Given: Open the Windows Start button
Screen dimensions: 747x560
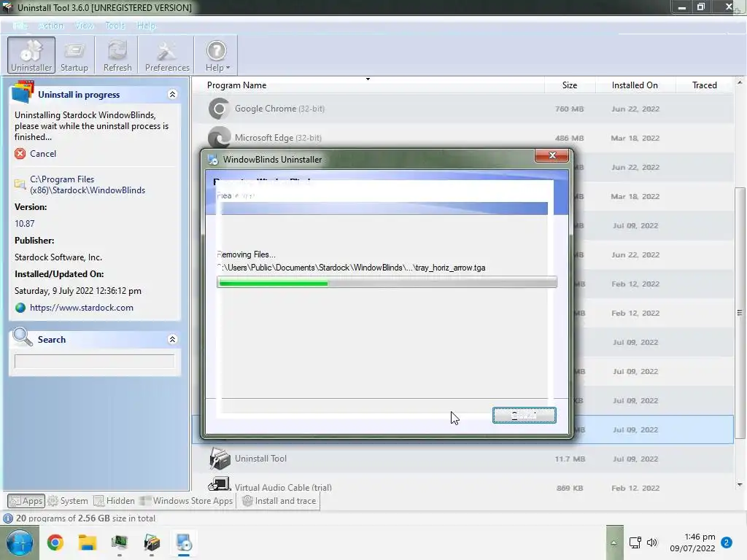Looking at the screenshot, I should point(20,542).
